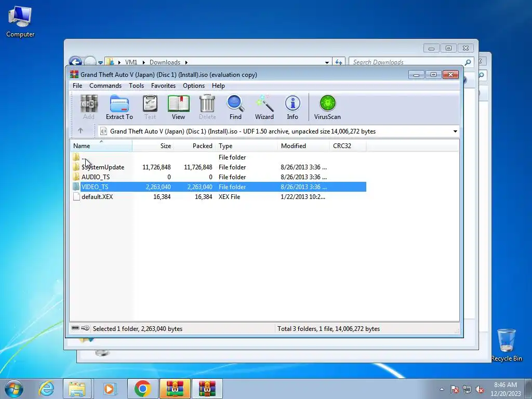Click Explorer back button behind WinRAR

point(75,61)
